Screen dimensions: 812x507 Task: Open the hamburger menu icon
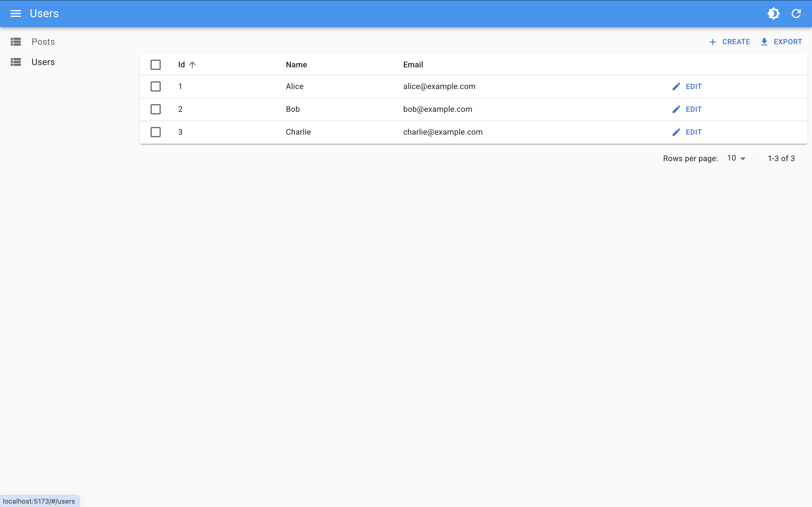pos(16,14)
